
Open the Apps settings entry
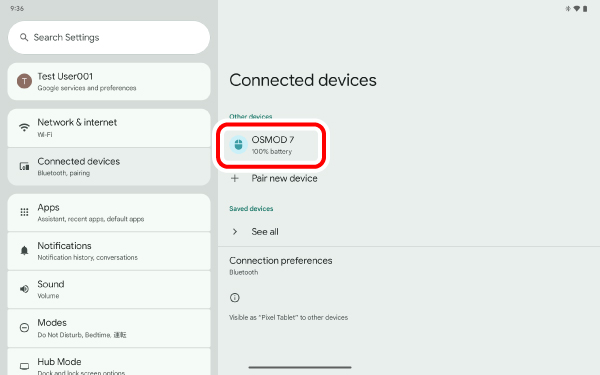coord(109,212)
